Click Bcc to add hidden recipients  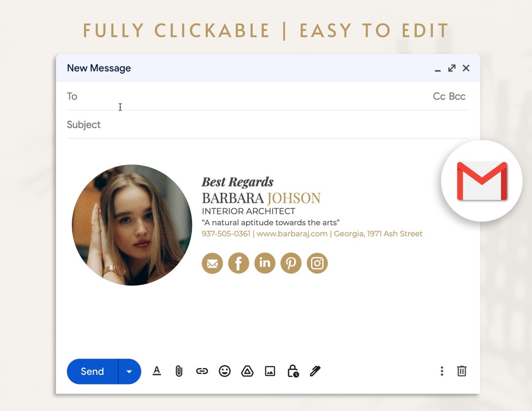tap(457, 96)
